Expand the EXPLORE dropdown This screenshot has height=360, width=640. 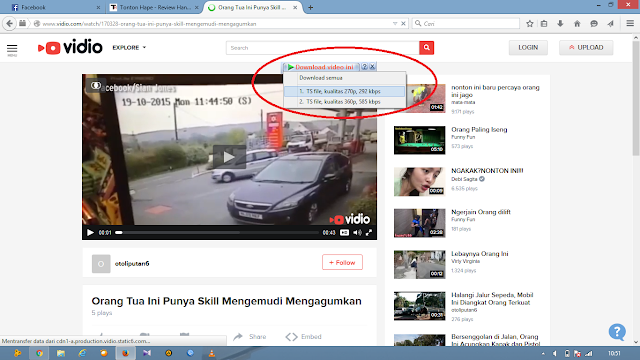tap(129, 48)
